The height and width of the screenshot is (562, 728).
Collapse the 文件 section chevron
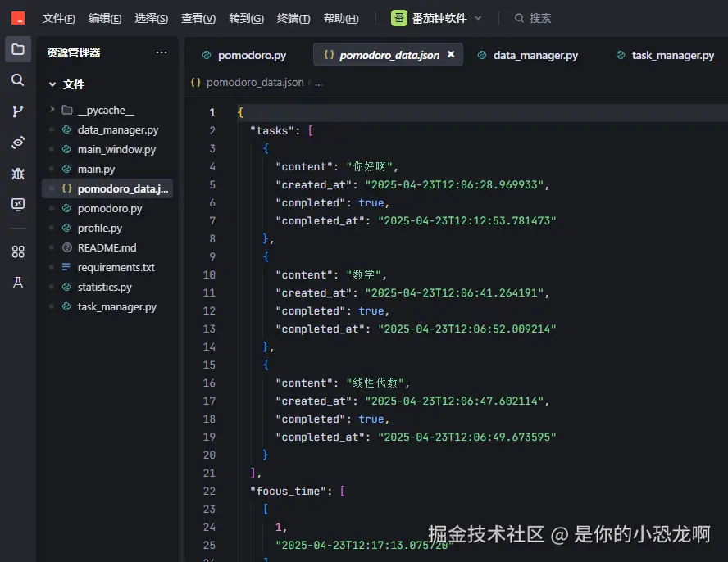click(52, 84)
